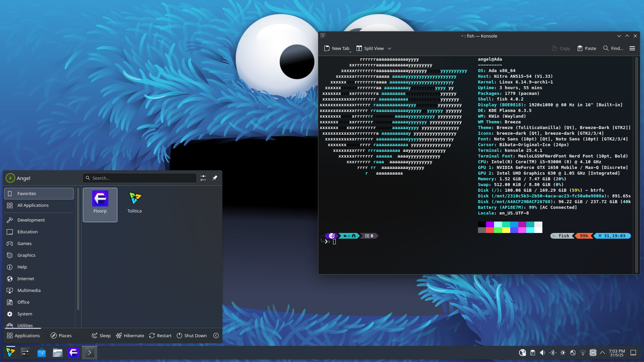
Task: Expand more leave options arrow
Action: (x=216, y=336)
